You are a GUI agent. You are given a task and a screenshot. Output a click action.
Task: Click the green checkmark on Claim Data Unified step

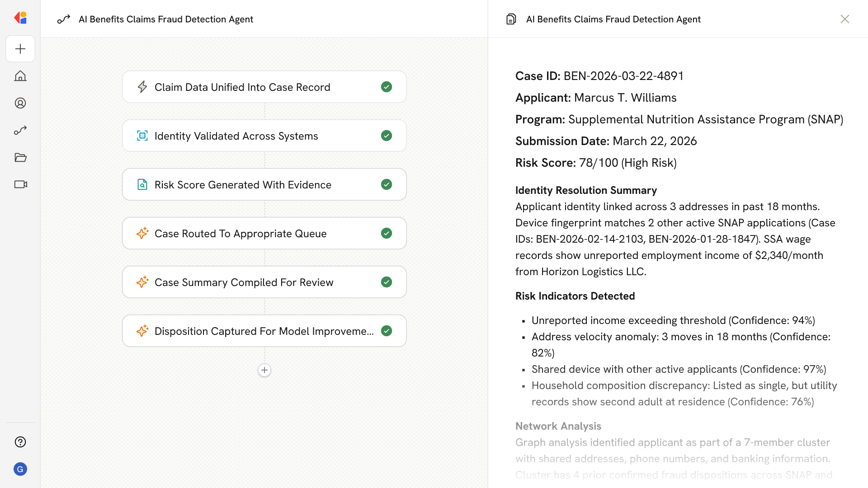387,87
